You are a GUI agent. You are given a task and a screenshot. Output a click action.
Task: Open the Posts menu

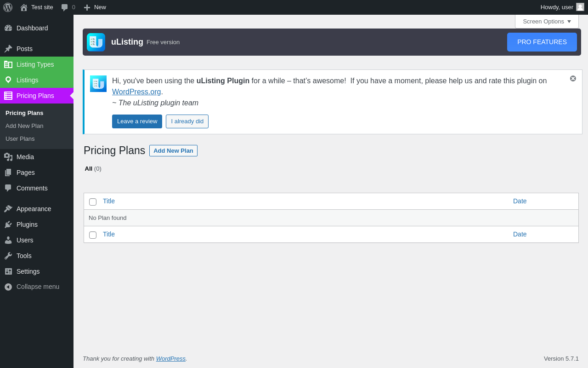click(x=37, y=49)
